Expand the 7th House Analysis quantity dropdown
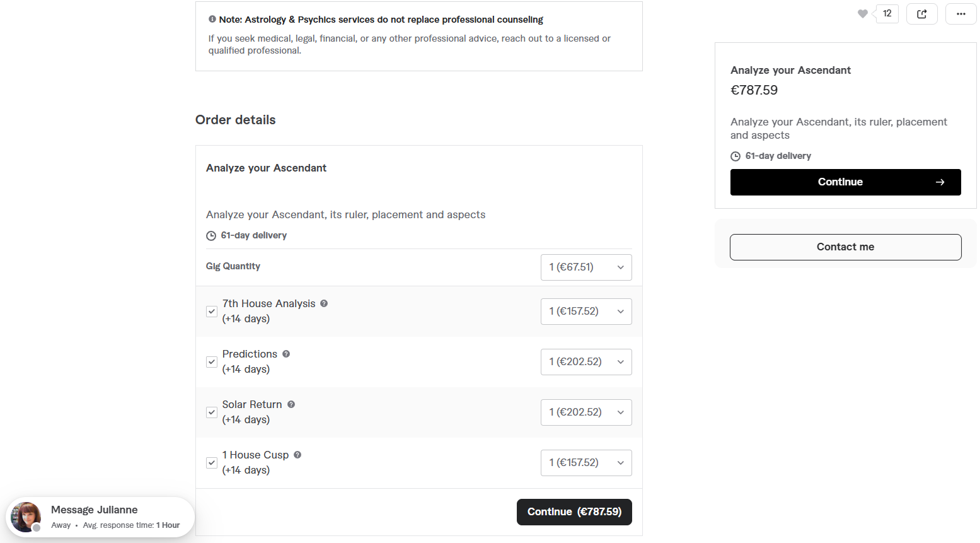Screen dimensions: 980x543 [586, 312]
